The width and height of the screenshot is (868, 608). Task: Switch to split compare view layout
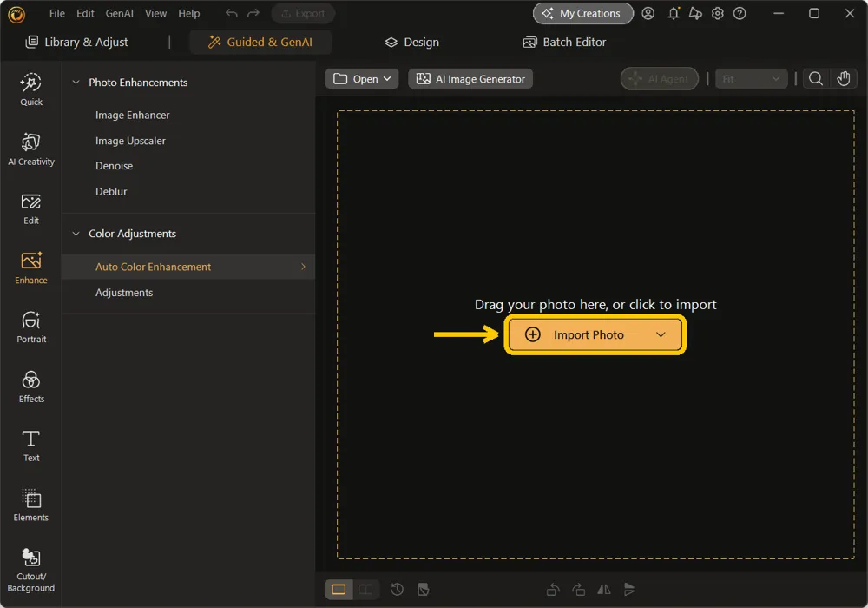[x=366, y=589]
